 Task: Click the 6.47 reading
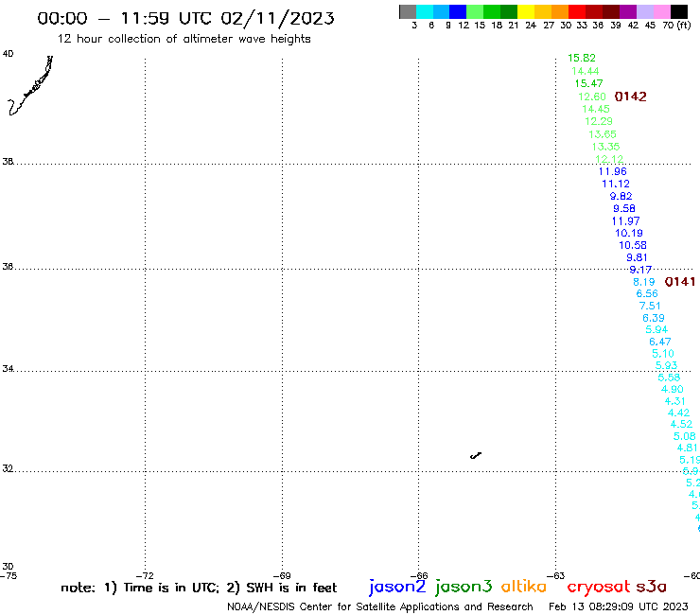point(660,342)
